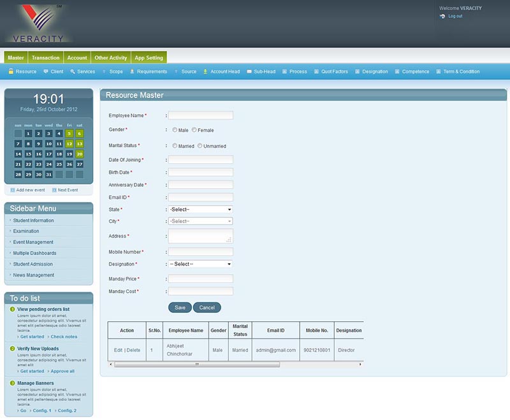Click the Services magnifier icon
The image size is (510, 420).
73,71
